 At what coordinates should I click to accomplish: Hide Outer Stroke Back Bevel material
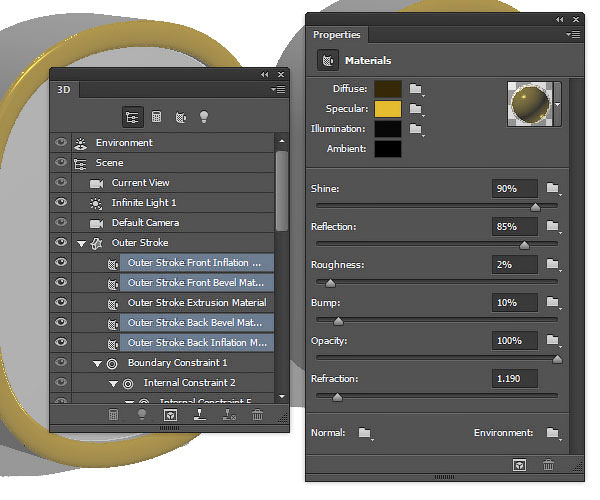pyautogui.click(x=61, y=322)
